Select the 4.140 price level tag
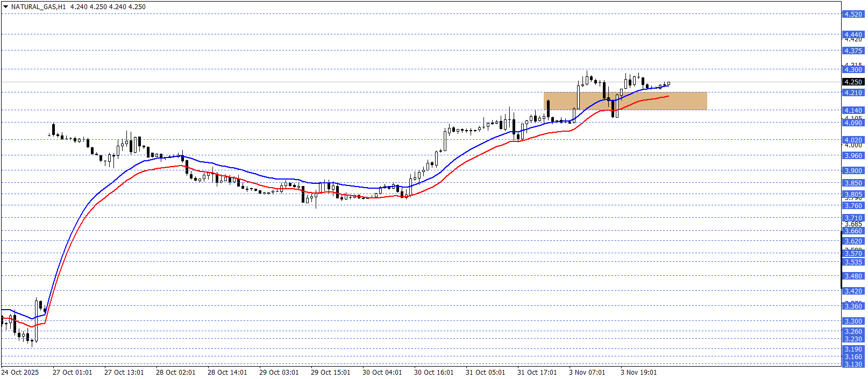Image resolution: width=868 pixels, height=379 pixels. [853, 111]
